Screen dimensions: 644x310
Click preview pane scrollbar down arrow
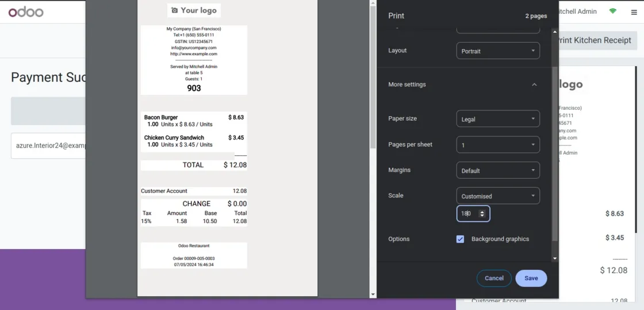373,294
